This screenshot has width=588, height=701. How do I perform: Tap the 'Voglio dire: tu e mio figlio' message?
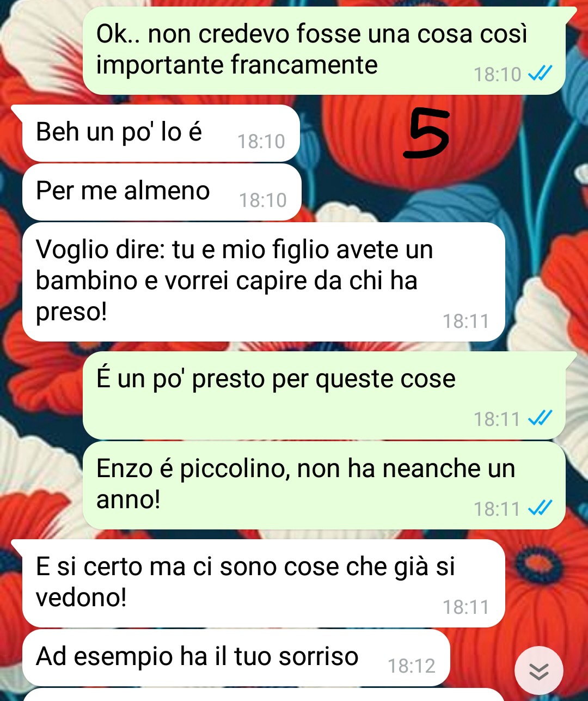[264, 282]
